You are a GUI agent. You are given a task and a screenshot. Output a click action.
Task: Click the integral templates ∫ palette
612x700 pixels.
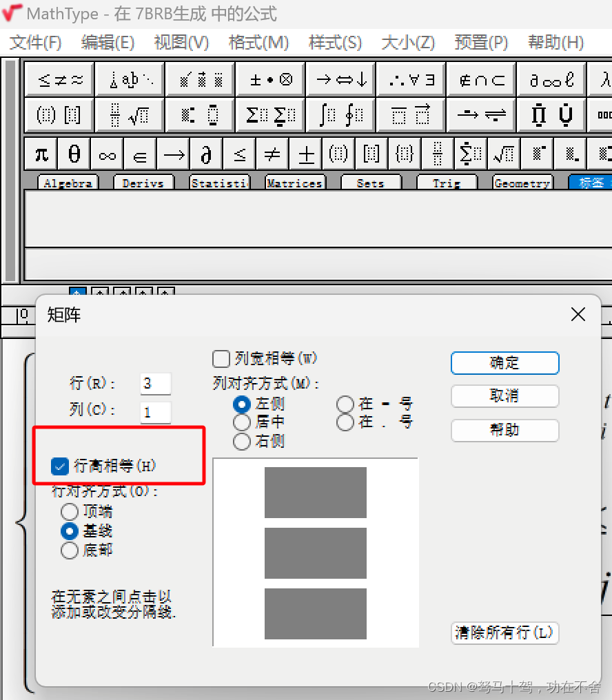[x=340, y=116]
